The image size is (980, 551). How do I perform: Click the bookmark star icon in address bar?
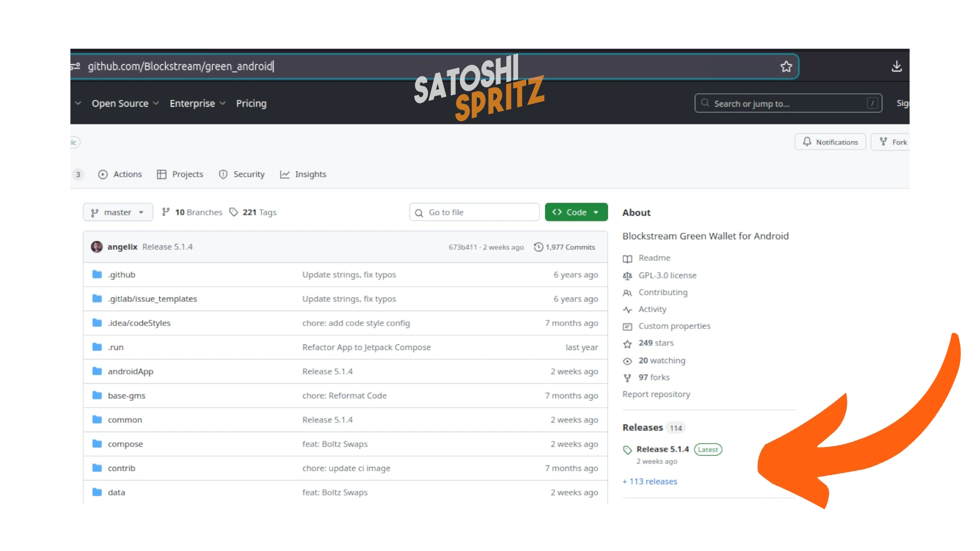pos(786,67)
